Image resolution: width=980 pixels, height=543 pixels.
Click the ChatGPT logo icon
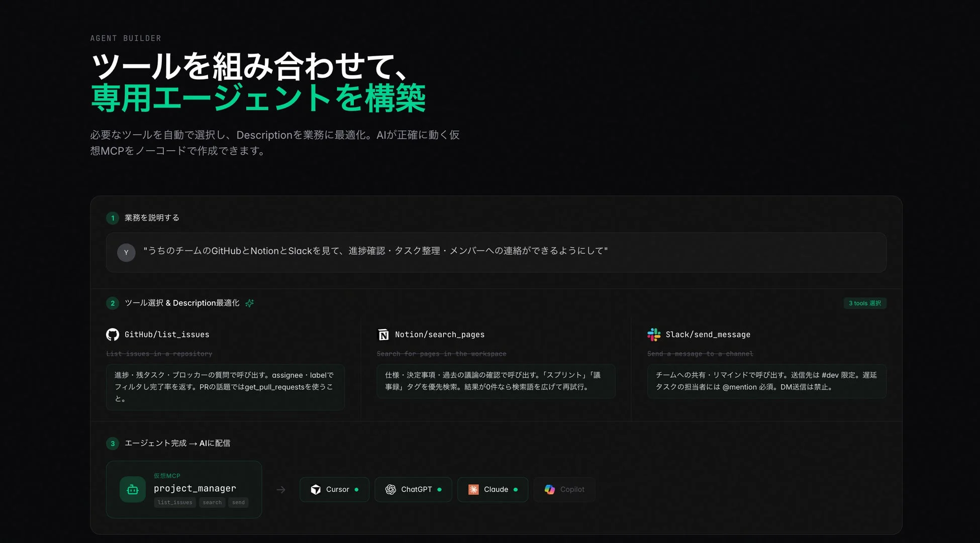pos(391,489)
